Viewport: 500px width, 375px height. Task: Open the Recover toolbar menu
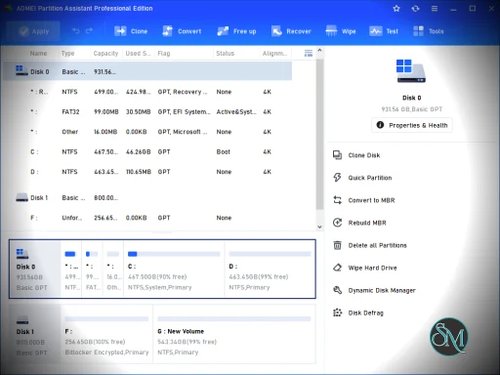291,31
